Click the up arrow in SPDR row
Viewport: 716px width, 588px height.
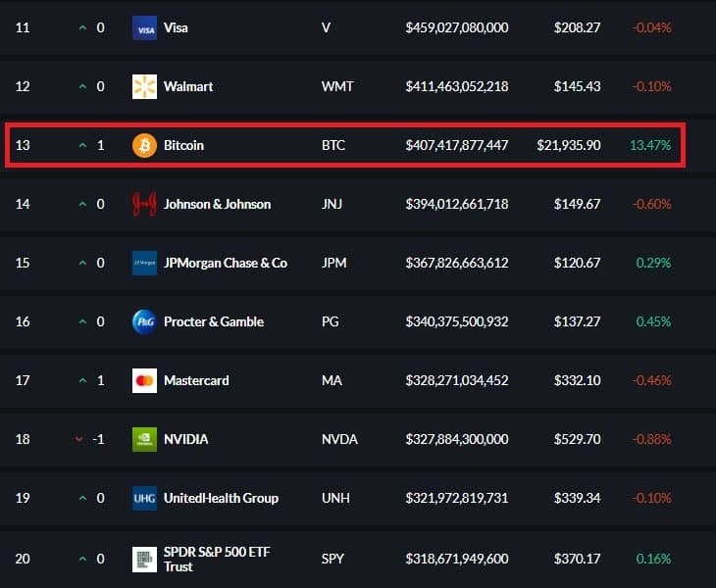click(82, 560)
